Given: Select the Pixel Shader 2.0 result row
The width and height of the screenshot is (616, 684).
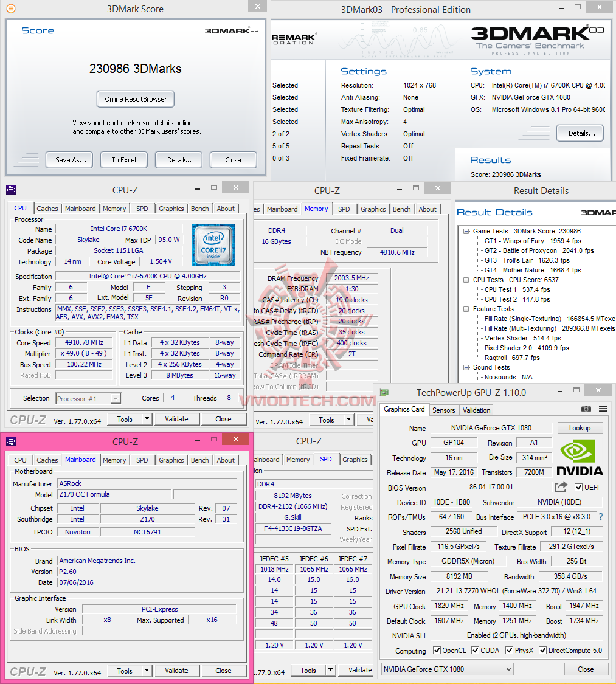Looking at the screenshot, I should 527,348.
